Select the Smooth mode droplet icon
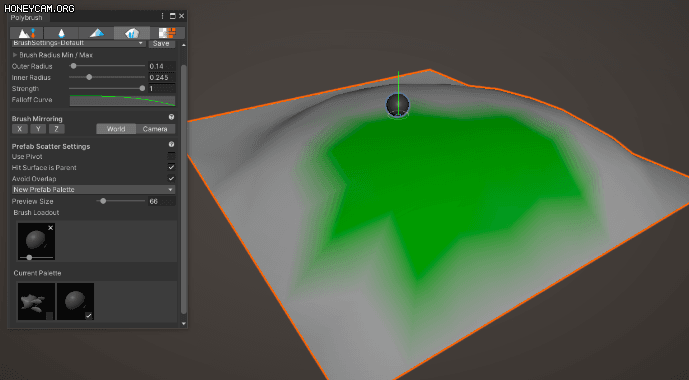The image size is (689, 380). pyautogui.click(x=61, y=33)
